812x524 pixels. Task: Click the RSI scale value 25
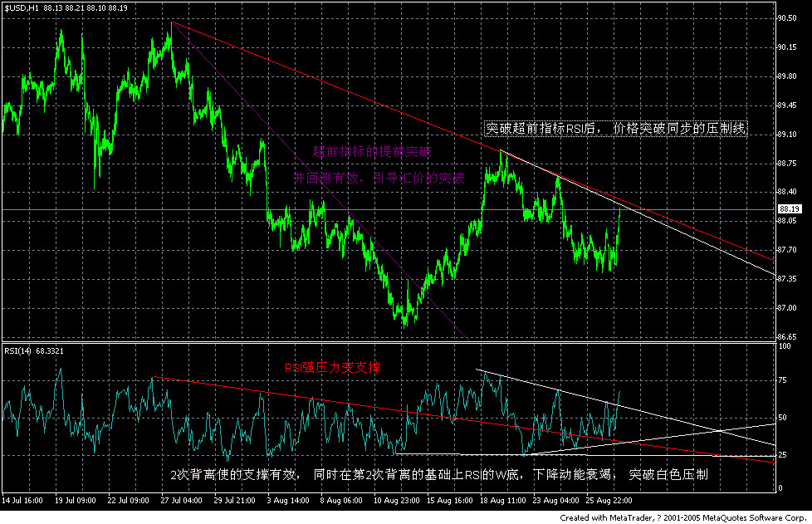[x=782, y=455]
